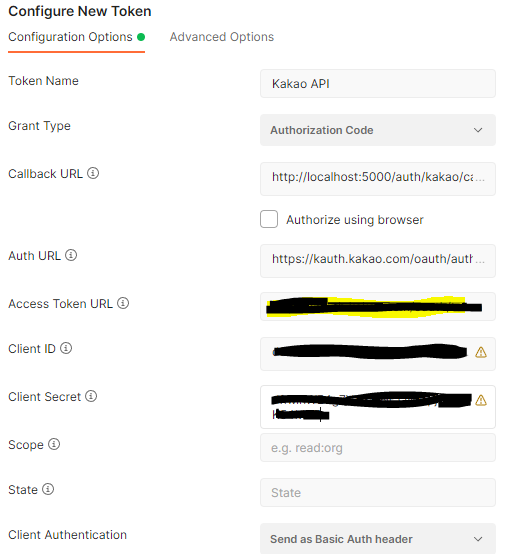Viewport: 509px width, 554px height.
Task: Select the Token Name label
Action: pyautogui.click(x=43, y=81)
